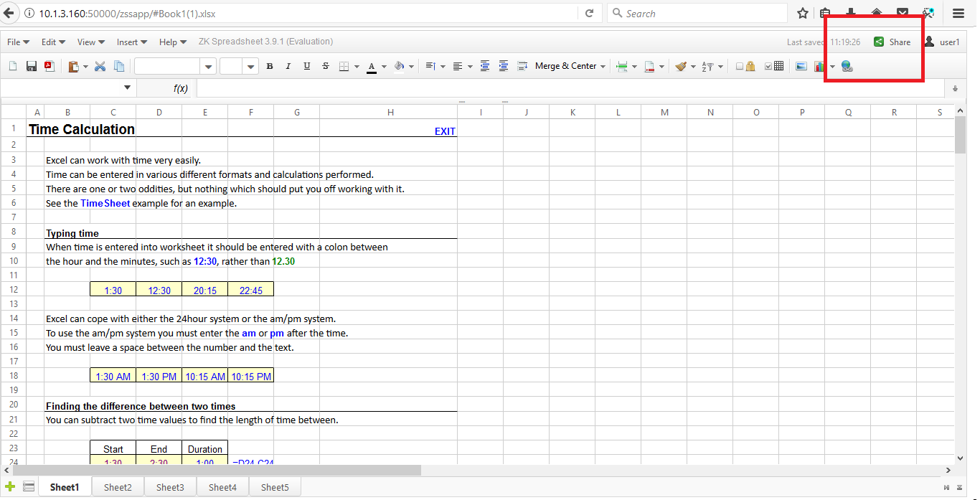
Task: Add a new sheet with the plus icon
Action: 11,486
